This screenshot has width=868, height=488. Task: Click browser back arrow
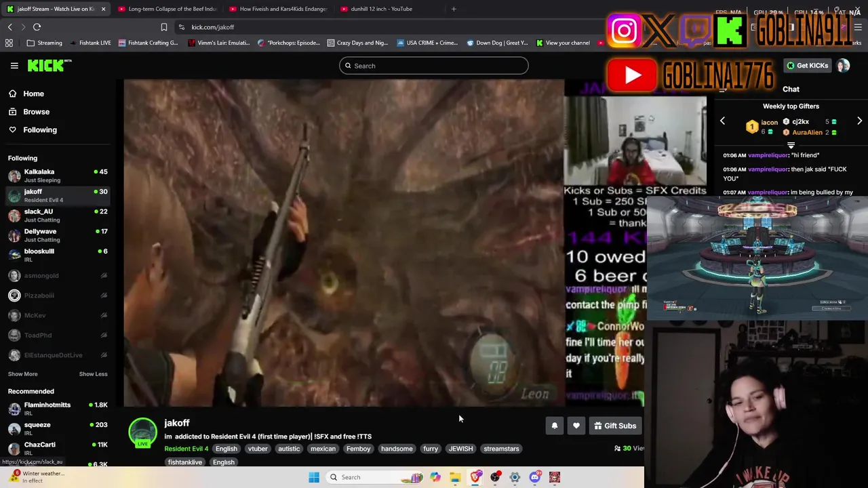[x=10, y=27]
